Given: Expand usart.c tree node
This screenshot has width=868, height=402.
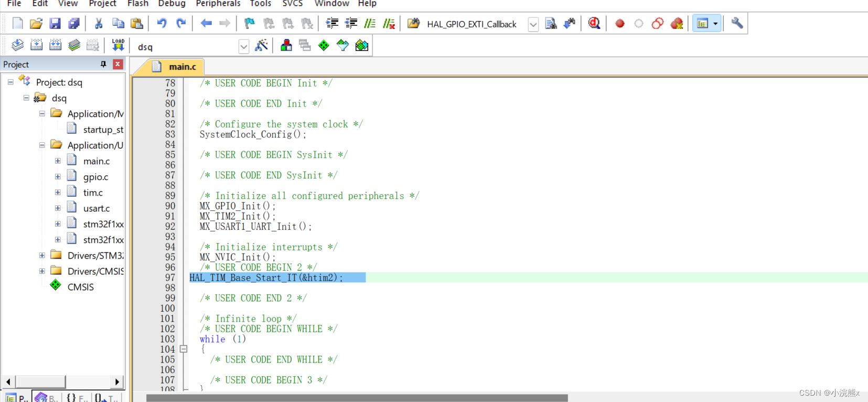Looking at the screenshot, I should point(58,208).
